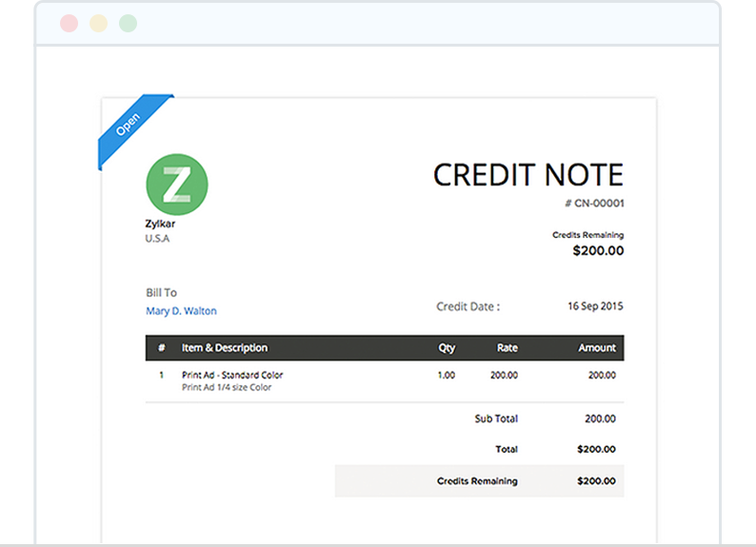Click the Rate column header
This screenshot has width=756, height=547.
coord(507,347)
